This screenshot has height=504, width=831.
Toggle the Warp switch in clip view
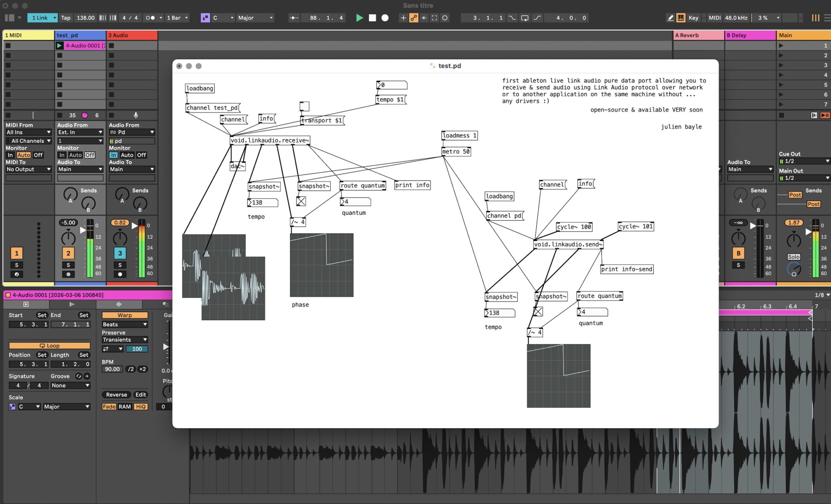coord(125,315)
